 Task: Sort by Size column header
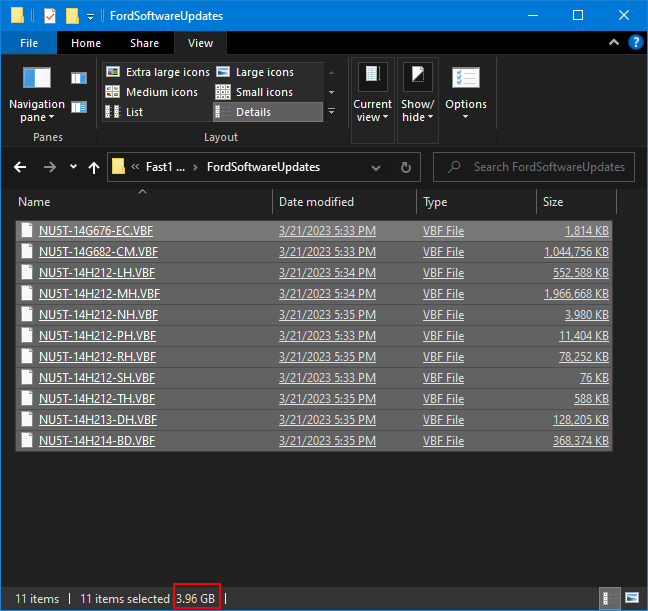coord(576,202)
